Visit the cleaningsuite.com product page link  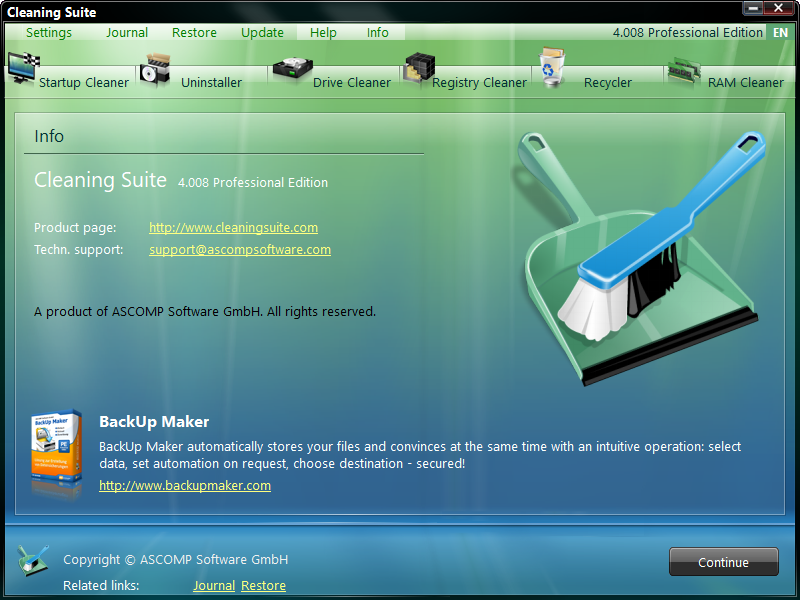(234, 228)
